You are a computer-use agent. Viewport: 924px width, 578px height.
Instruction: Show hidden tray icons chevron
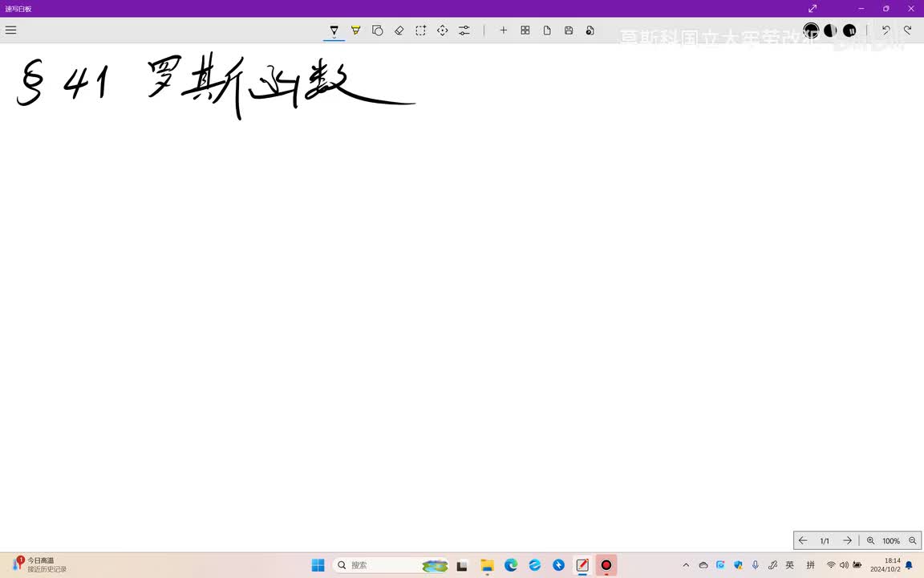coord(686,565)
